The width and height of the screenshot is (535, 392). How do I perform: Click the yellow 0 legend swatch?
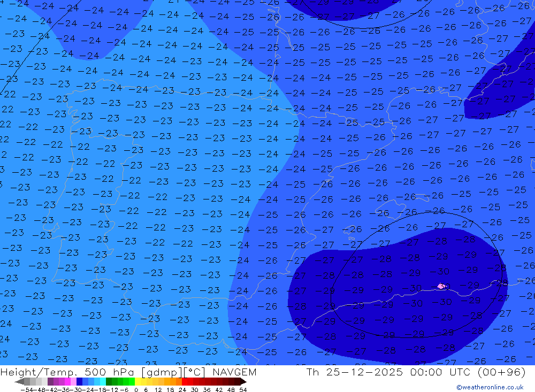(137, 381)
